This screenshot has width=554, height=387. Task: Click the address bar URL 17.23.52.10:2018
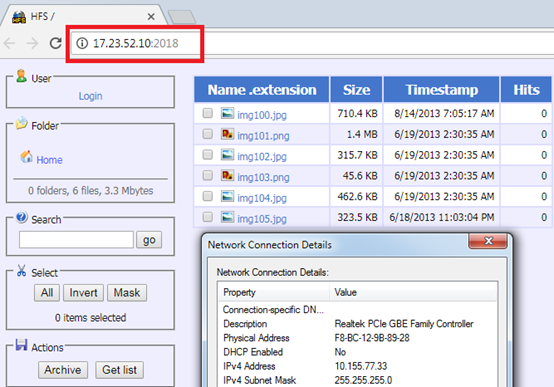click(x=136, y=43)
